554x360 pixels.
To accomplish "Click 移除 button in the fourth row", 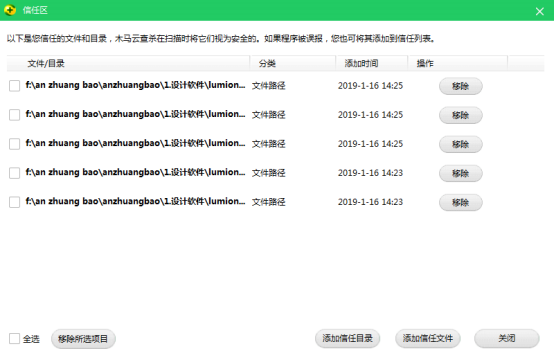I will click(461, 173).
